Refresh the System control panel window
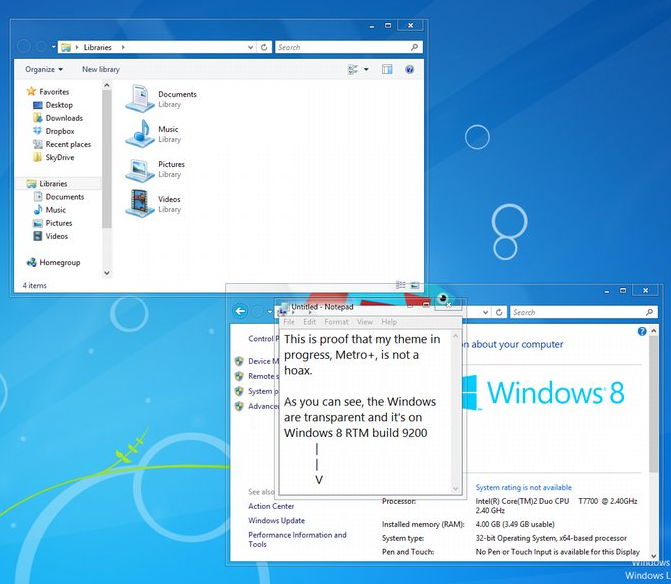Viewport: 671px width, 584px height. 499,312
